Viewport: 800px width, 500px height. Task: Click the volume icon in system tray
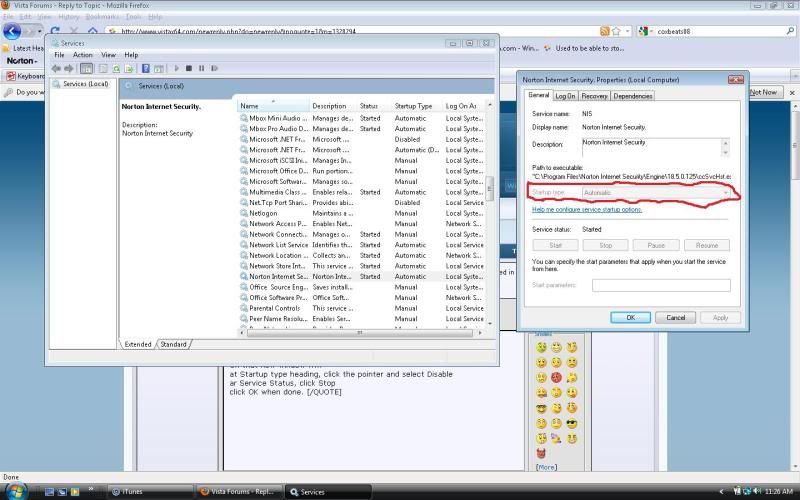(757, 491)
